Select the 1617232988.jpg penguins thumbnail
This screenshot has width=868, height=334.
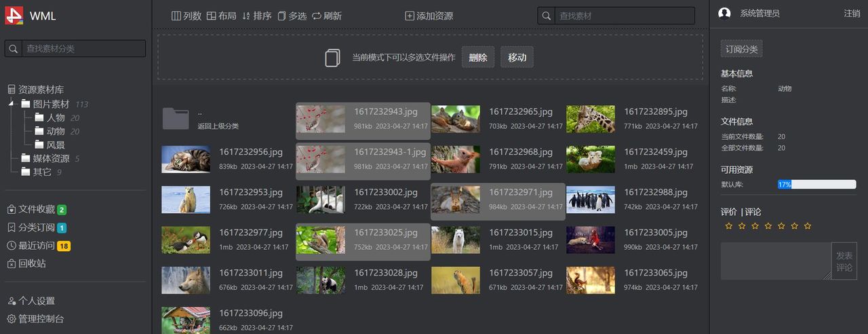pyautogui.click(x=591, y=200)
